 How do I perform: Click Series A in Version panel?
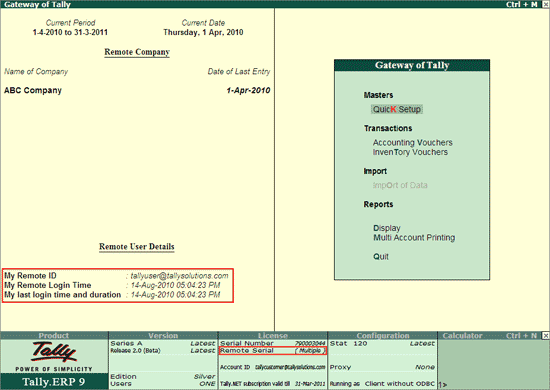[x=162, y=344]
